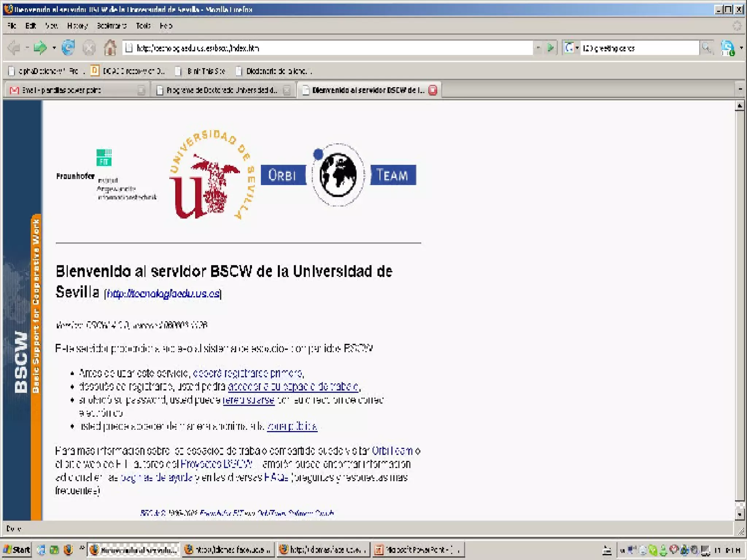Go to the home page icon
The width and height of the screenshot is (747, 560).
click(110, 48)
